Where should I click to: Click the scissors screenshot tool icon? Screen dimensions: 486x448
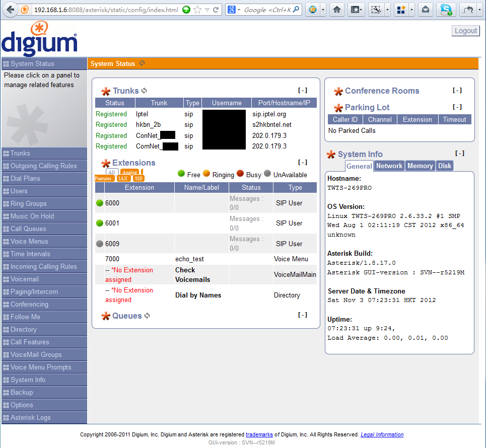tap(376, 10)
